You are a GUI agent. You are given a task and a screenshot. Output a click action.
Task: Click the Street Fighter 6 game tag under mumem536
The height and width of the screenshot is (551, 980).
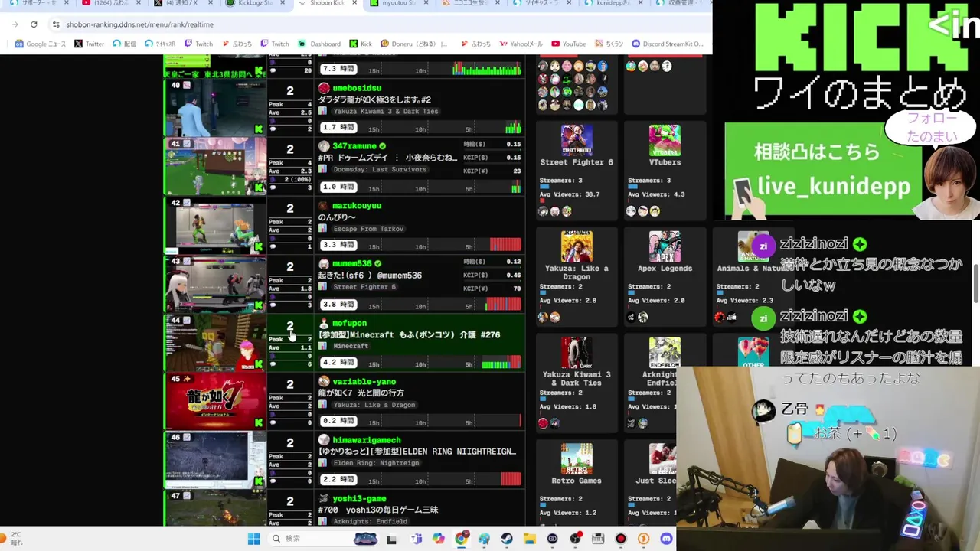tap(364, 287)
